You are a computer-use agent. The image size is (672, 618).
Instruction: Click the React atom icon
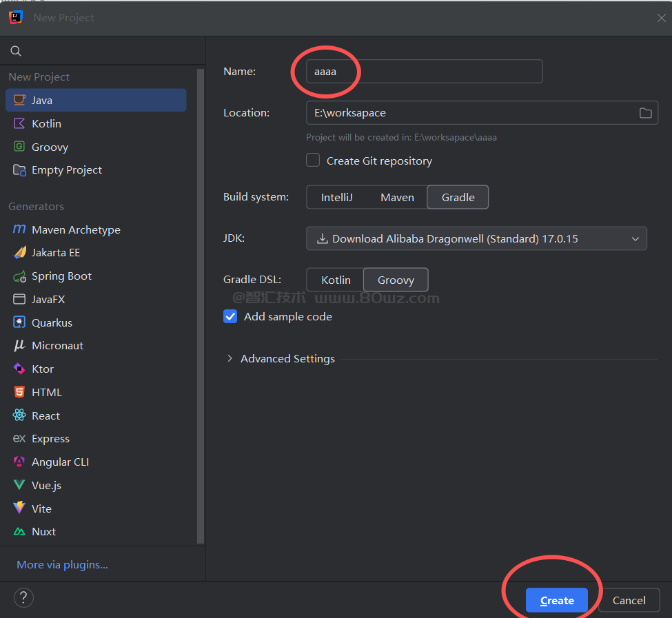[19, 415]
